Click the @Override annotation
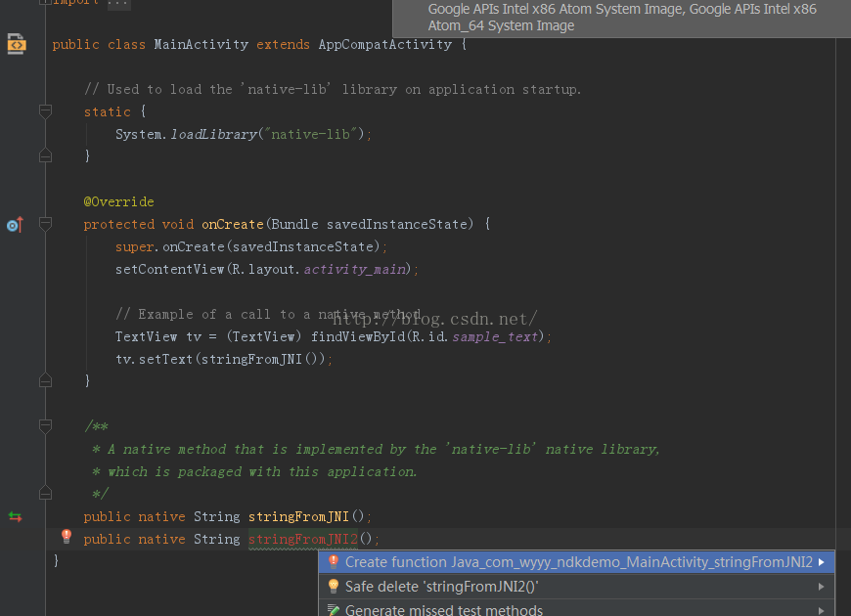The height and width of the screenshot is (616, 851). point(119,201)
